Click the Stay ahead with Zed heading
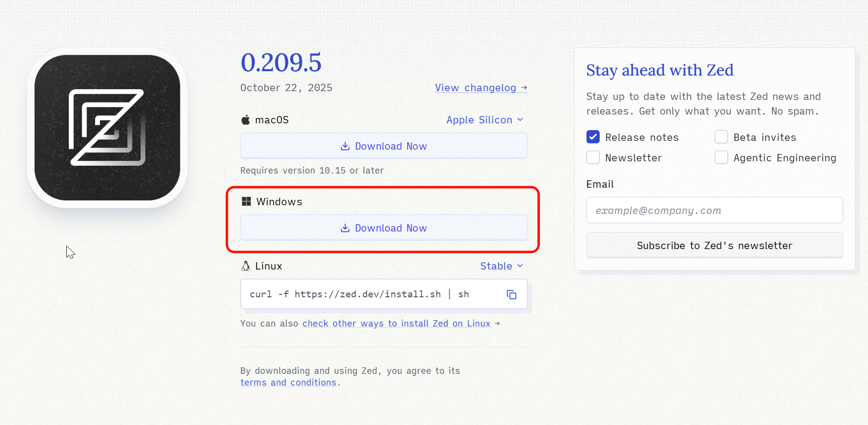The width and height of the screenshot is (868, 425). [660, 70]
